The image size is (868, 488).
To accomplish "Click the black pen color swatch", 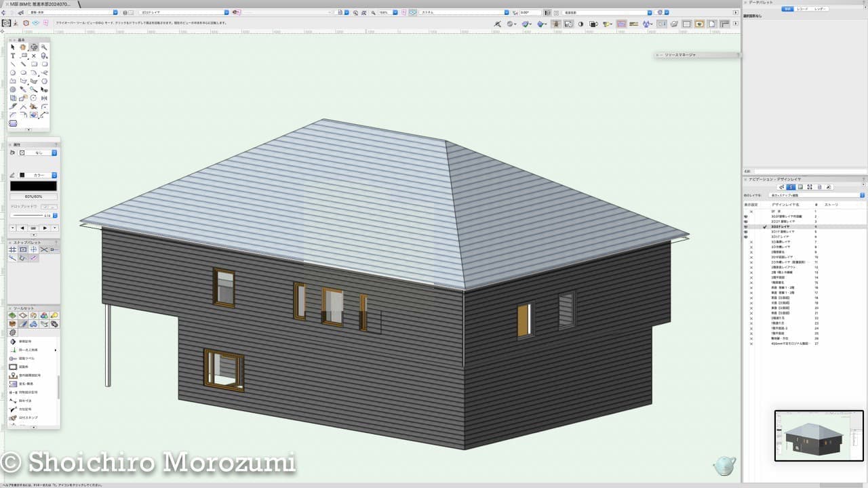I will [22, 175].
